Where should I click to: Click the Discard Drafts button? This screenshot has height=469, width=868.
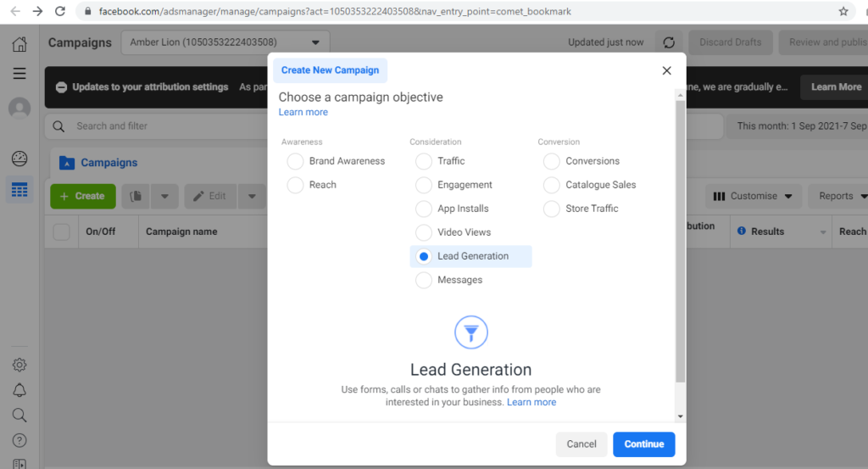tap(730, 42)
